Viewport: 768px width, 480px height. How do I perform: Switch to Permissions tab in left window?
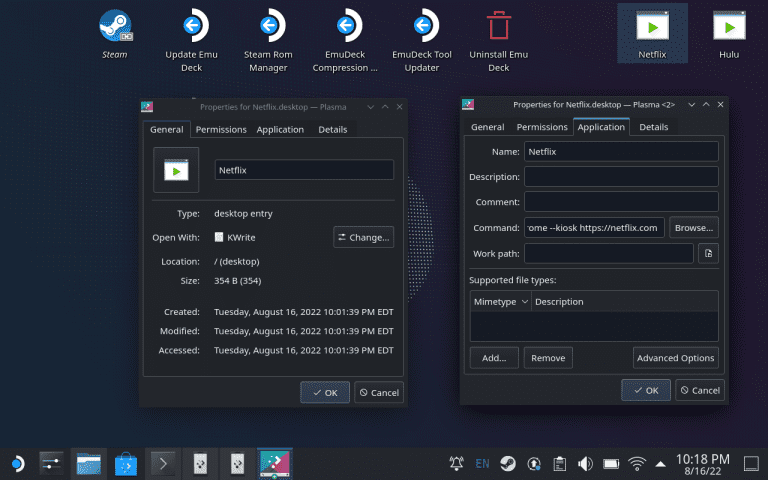coord(221,129)
